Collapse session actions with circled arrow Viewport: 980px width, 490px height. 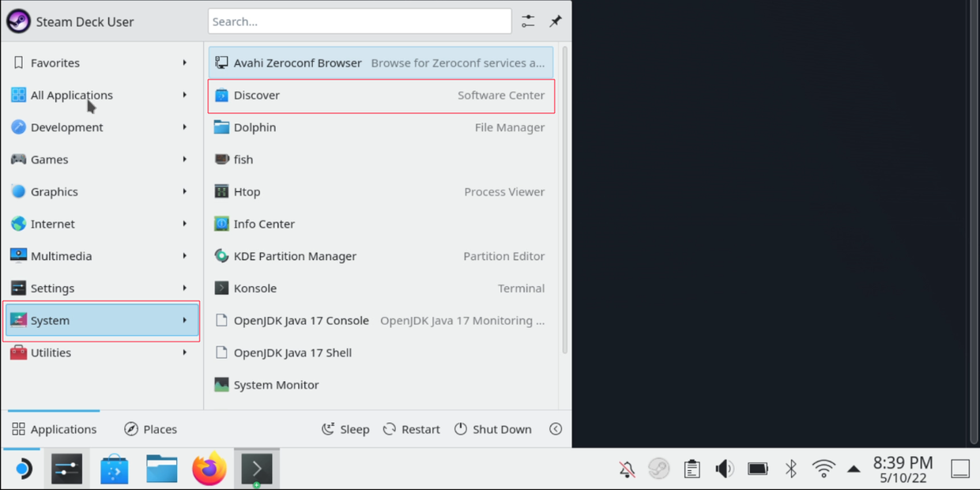556,429
